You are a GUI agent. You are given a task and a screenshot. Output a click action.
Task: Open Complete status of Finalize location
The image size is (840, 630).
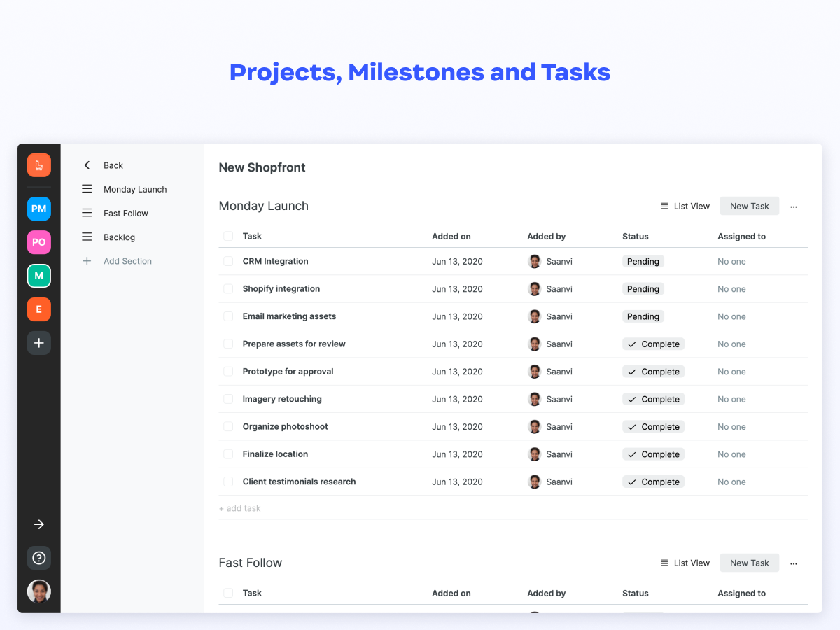point(654,454)
